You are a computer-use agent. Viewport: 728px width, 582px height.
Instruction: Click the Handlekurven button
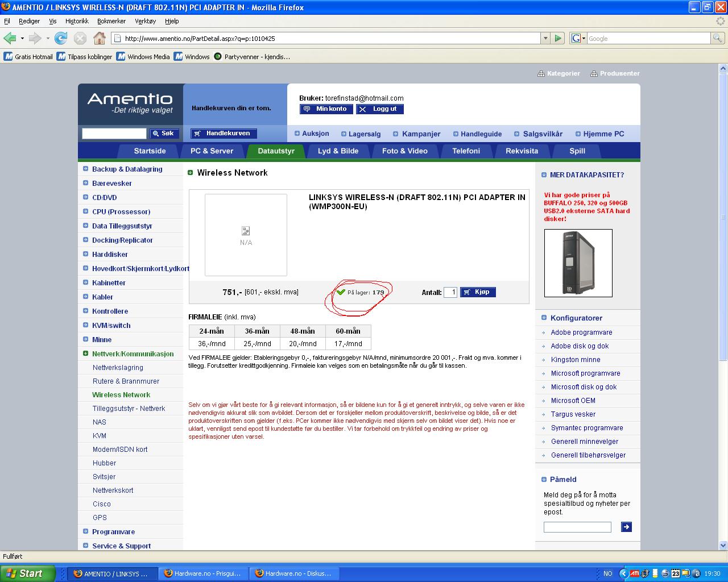pyautogui.click(x=224, y=133)
